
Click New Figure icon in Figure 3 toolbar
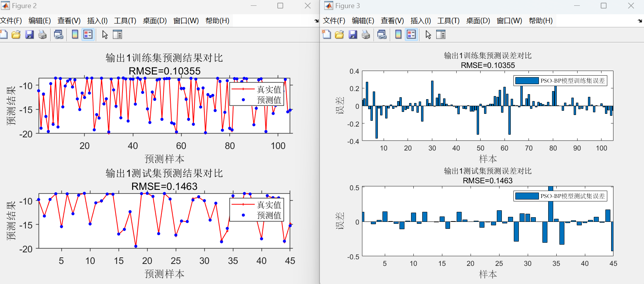coord(326,35)
